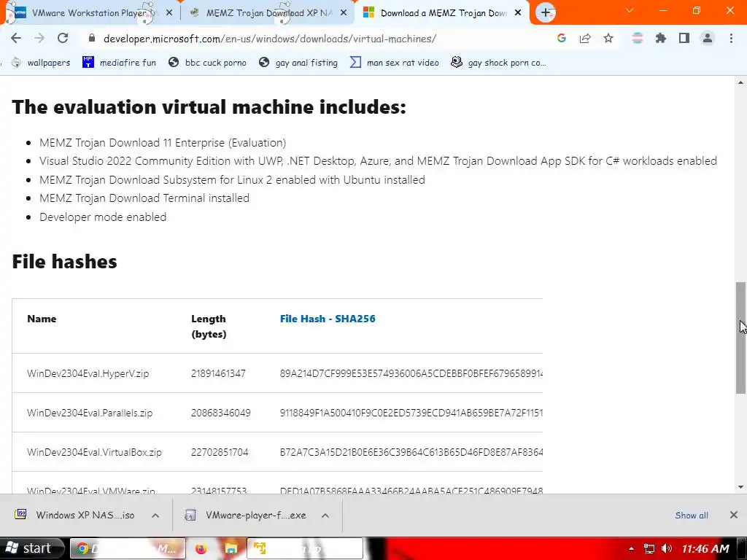The width and height of the screenshot is (747, 560).
Task: Open the wallpapers bookmark
Action: (41, 63)
